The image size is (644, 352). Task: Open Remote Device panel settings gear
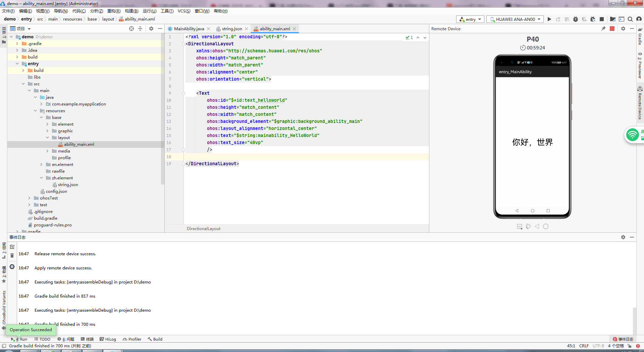(623, 29)
